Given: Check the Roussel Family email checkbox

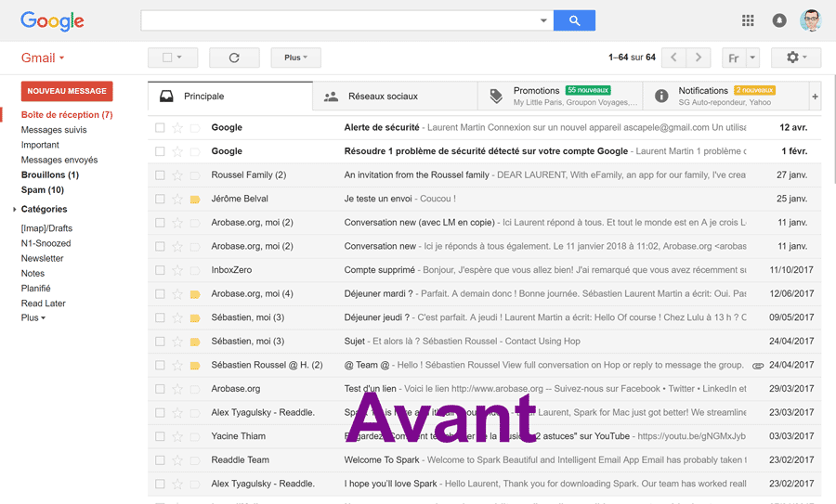Looking at the screenshot, I should [x=160, y=175].
